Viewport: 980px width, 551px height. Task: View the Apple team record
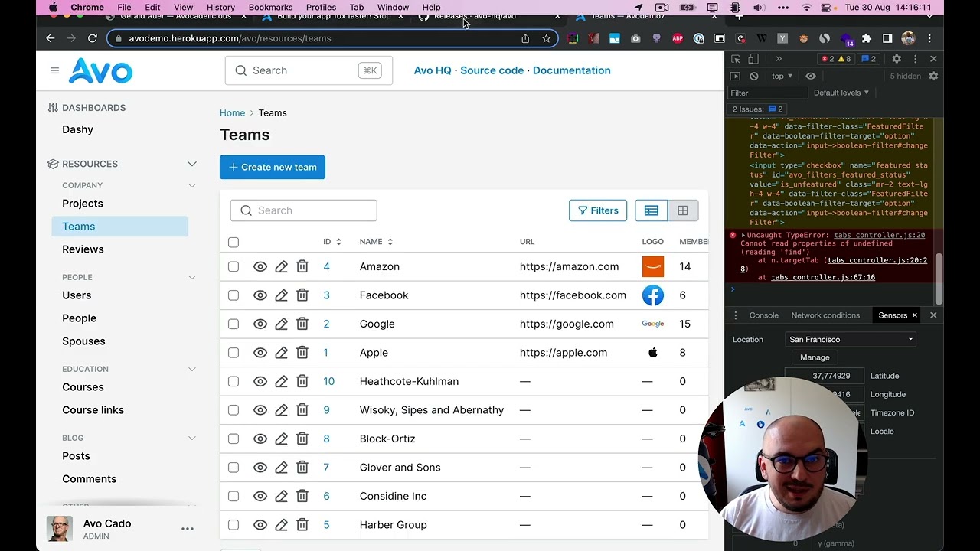click(x=260, y=353)
